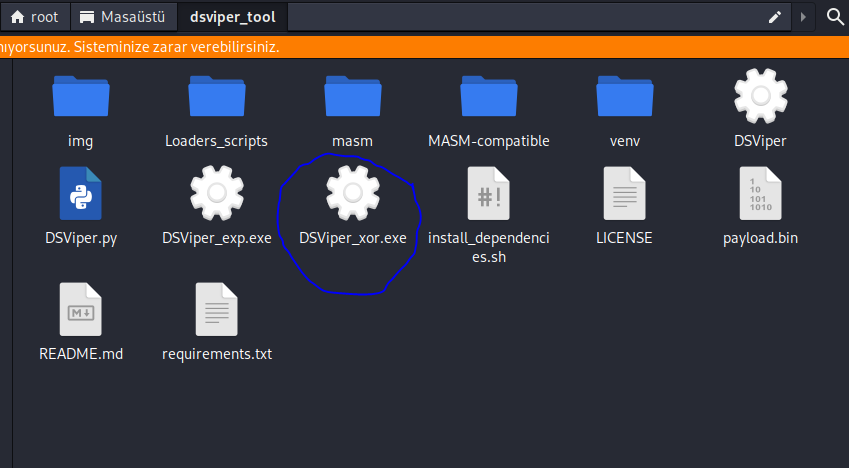Open the MASM-compatible folder icon
Viewport: 849px width, 468px height.
pos(488,96)
